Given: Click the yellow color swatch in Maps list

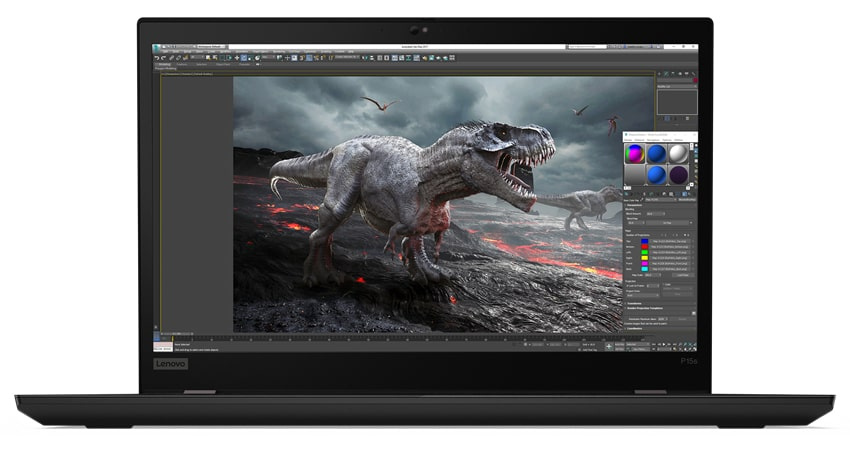Looking at the screenshot, I should [645, 258].
